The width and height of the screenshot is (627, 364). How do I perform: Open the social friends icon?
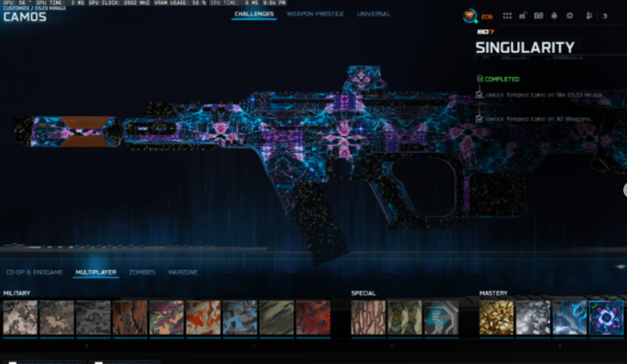(589, 16)
